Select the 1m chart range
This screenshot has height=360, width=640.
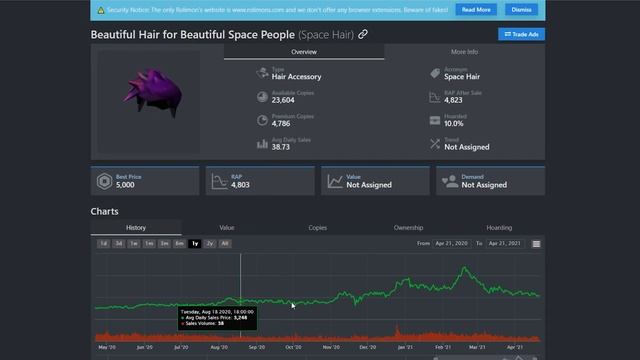149,244
